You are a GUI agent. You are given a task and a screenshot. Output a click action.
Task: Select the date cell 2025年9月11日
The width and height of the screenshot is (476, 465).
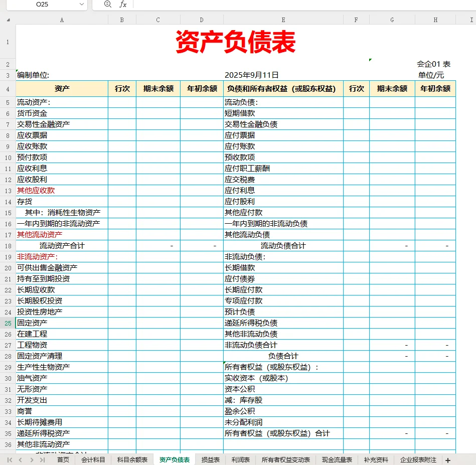click(x=283, y=75)
